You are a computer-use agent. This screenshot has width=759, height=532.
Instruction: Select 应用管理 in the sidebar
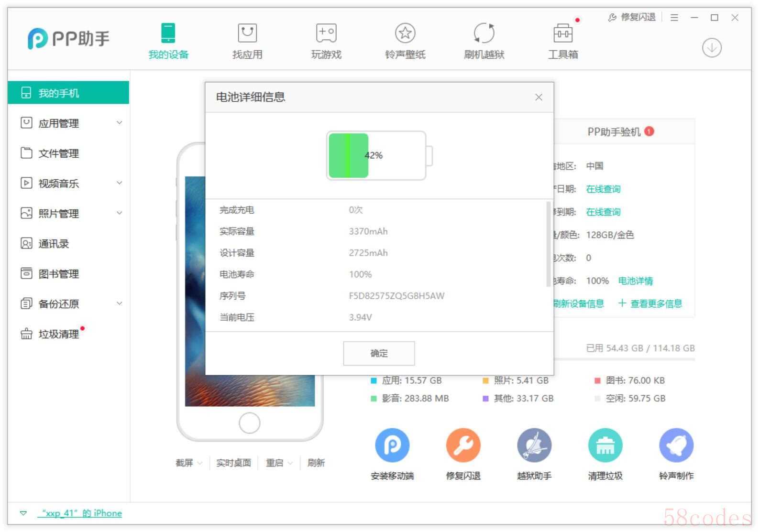pyautogui.click(x=59, y=123)
